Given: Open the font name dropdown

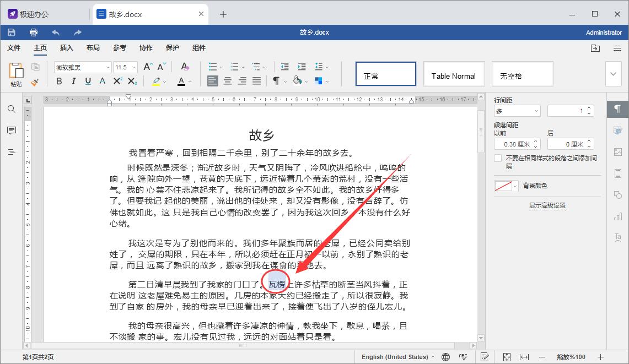Looking at the screenshot, I should click(x=83, y=67).
